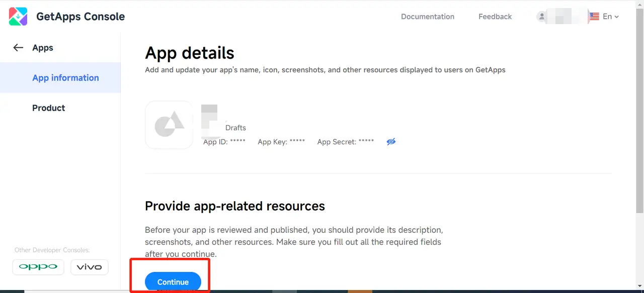This screenshot has width=644, height=293.
Task: Click the Feedback link in header
Action: (x=495, y=17)
